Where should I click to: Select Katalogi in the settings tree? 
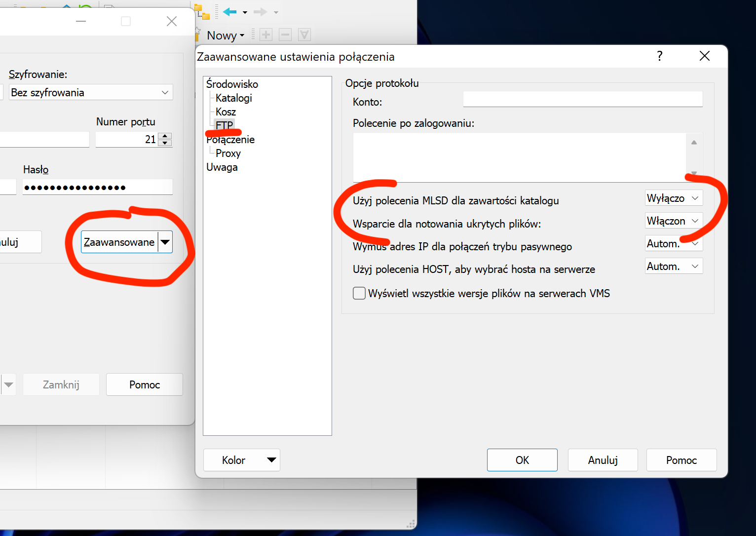click(234, 98)
